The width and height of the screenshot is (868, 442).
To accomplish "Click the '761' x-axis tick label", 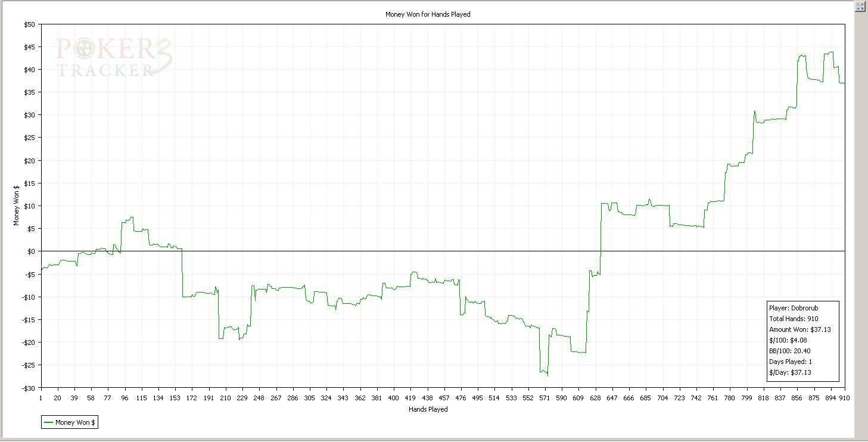I will [x=713, y=398].
